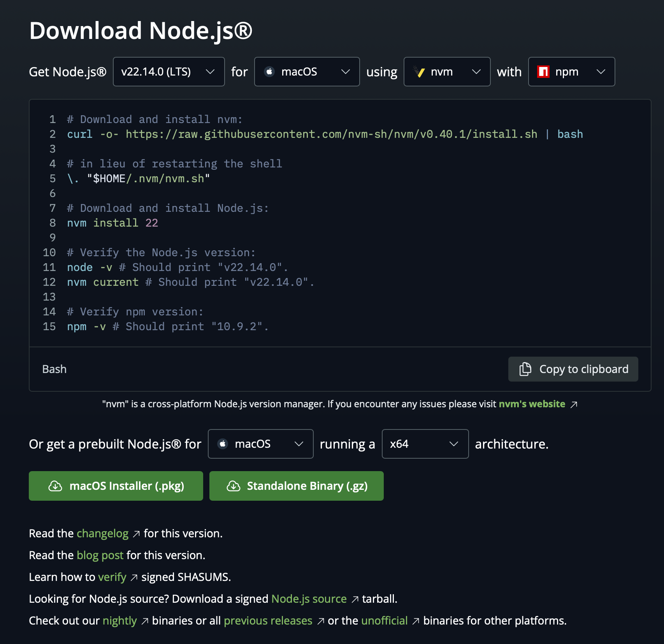
Task: Open the Node.js version dropdown v22.14.0 (LTS)
Action: click(x=169, y=72)
